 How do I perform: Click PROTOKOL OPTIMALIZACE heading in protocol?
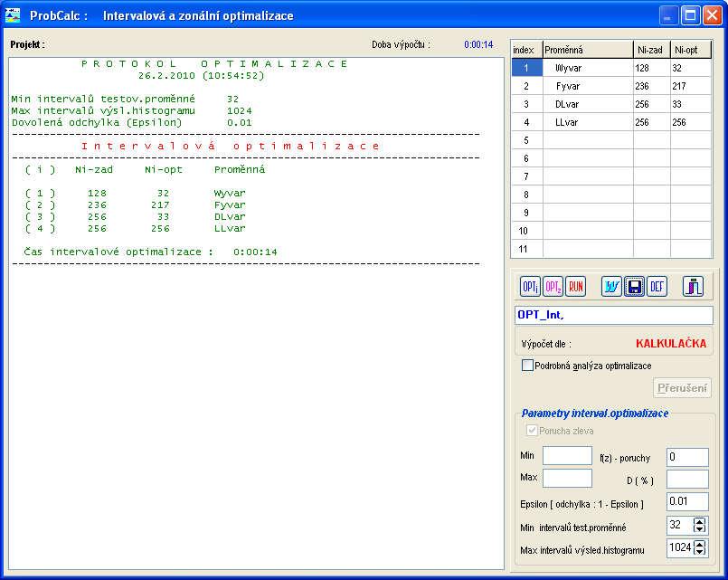point(214,63)
